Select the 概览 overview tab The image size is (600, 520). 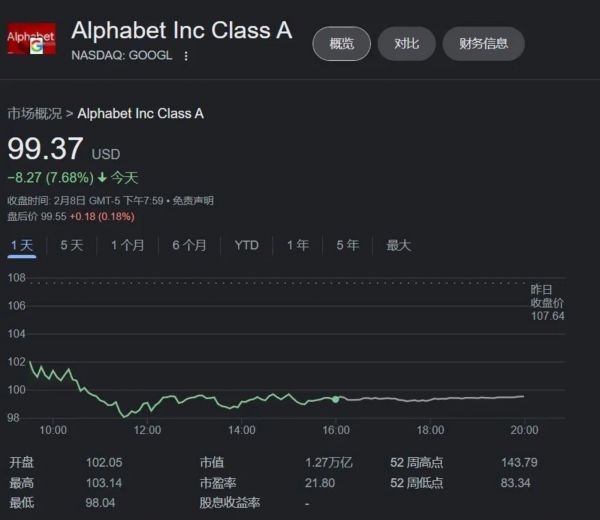(341, 43)
